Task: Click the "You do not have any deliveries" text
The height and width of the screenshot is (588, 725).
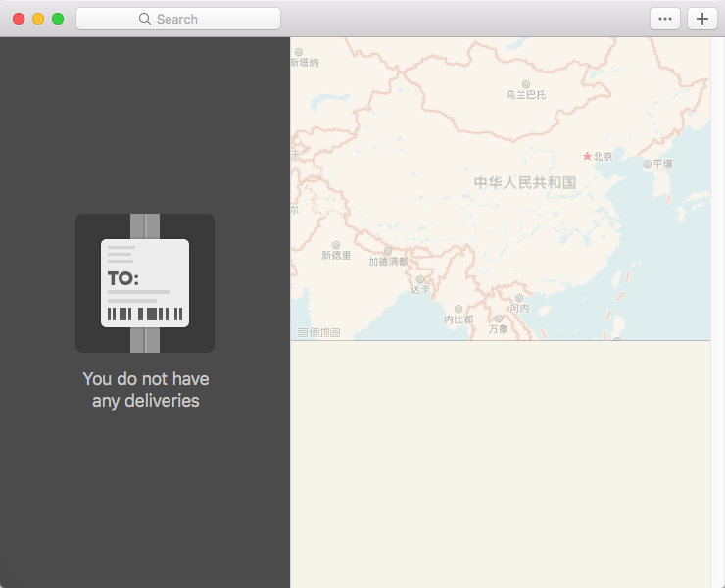Action: tap(146, 389)
